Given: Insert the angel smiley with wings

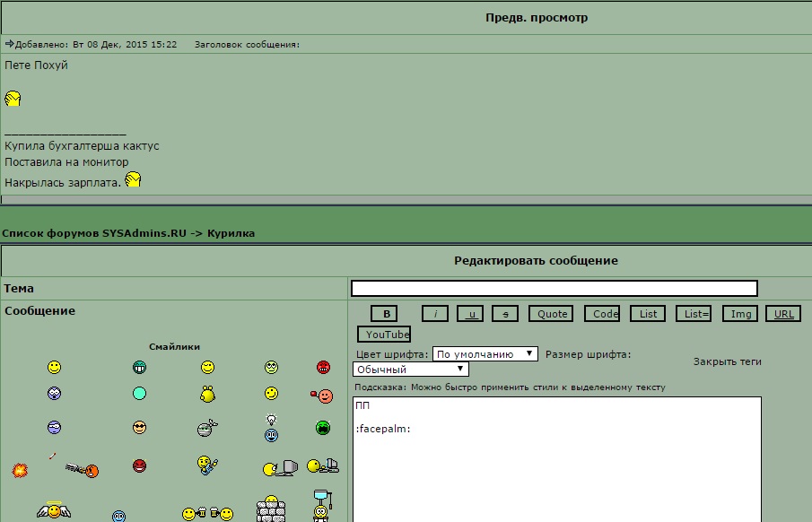Looking at the screenshot, I should (54, 510).
